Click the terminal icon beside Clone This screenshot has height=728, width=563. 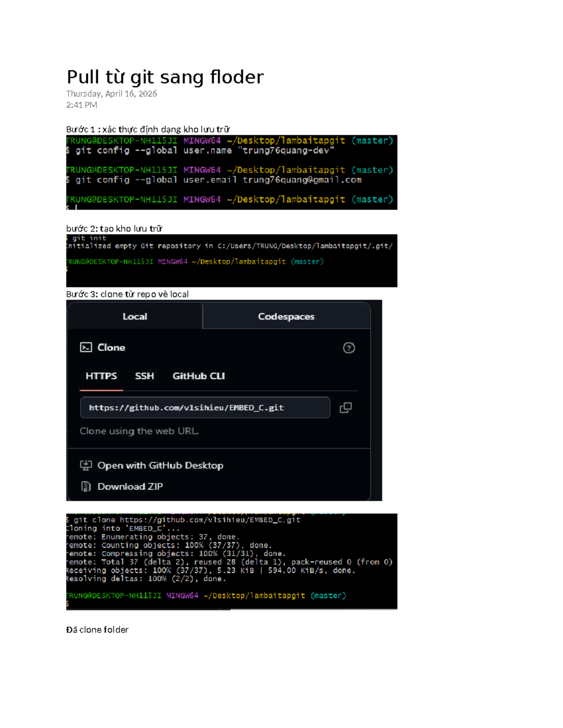click(86, 347)
